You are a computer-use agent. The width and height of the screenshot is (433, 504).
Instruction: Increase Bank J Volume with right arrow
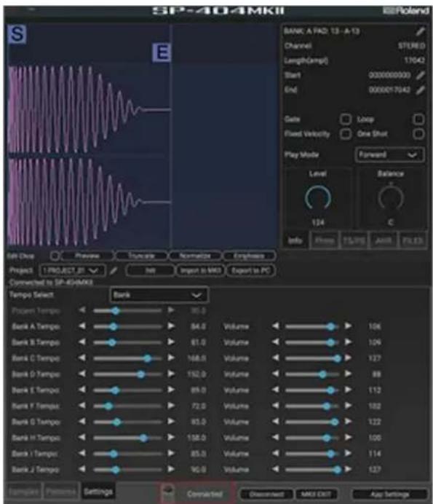coord(348,469)
